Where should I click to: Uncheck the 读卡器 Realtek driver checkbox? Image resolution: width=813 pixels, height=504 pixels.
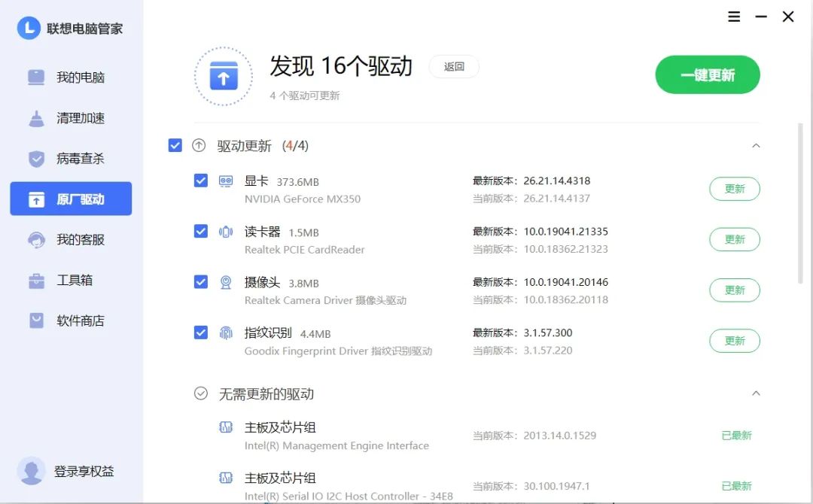[201, 231]
